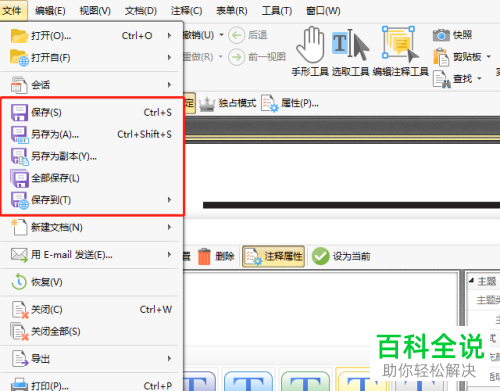Screen dimensions: 500x391
Task: Click the Save To globe icon
Action: point(19,200)
